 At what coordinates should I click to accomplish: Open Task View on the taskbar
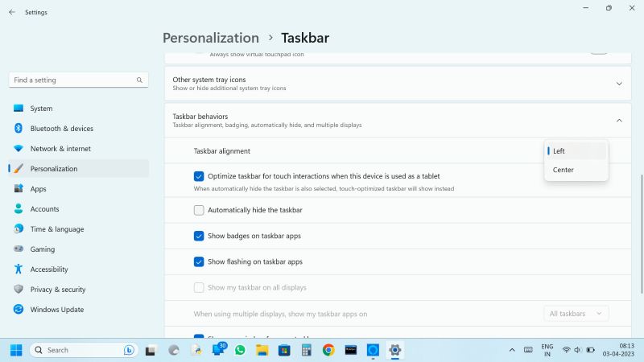(151, 351)
